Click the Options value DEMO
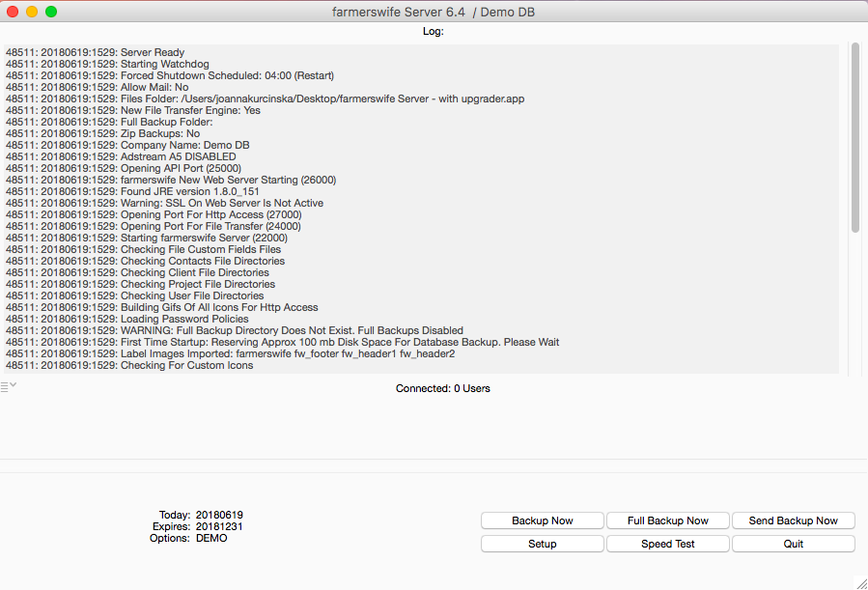The image size is (868, 590). coord(211,539)
